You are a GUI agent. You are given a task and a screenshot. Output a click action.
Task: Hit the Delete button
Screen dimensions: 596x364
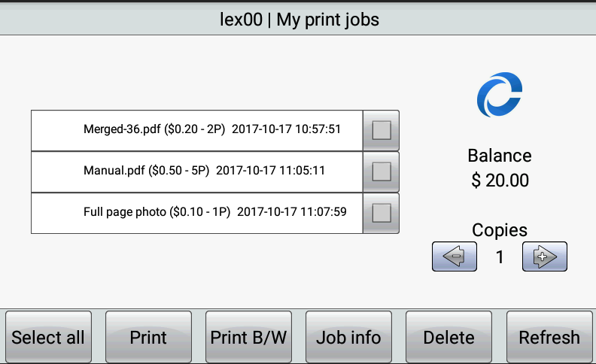[449, 337]
